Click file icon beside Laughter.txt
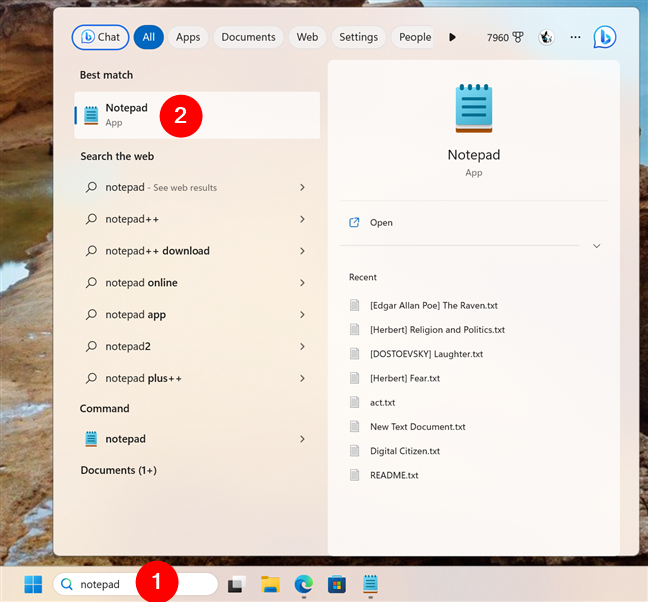This screenshot has height=602, width=648. point(355,354)
